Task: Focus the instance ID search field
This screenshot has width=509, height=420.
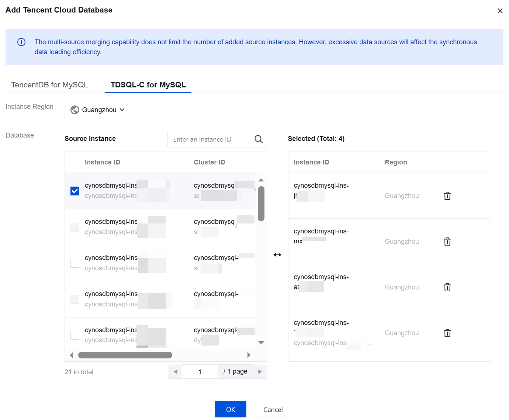Action: [210, 139]
